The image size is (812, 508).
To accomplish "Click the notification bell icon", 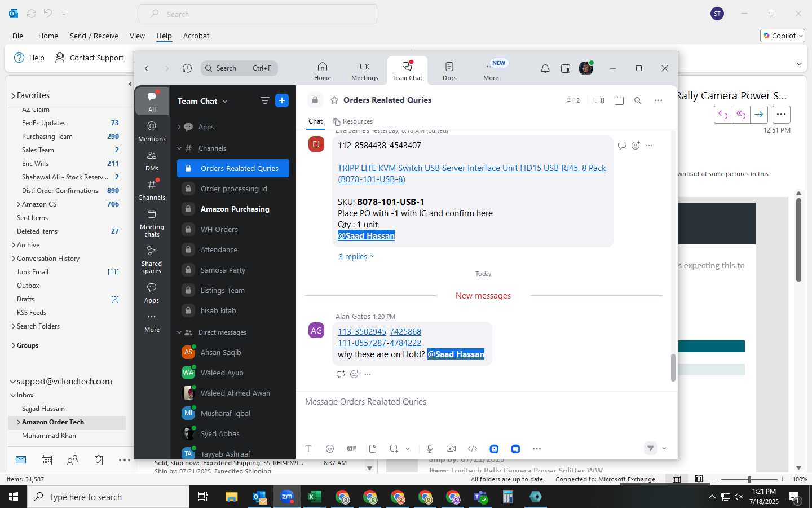I will [x=545, y=68].
